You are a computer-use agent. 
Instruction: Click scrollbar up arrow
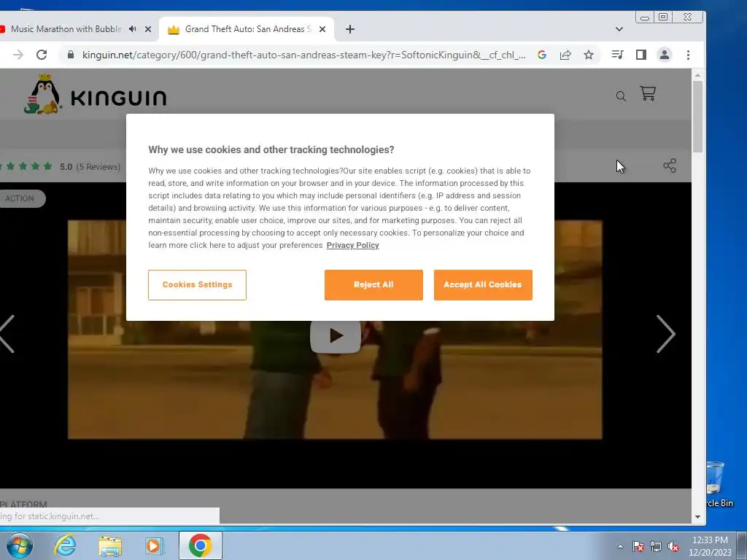click(697, 75)
